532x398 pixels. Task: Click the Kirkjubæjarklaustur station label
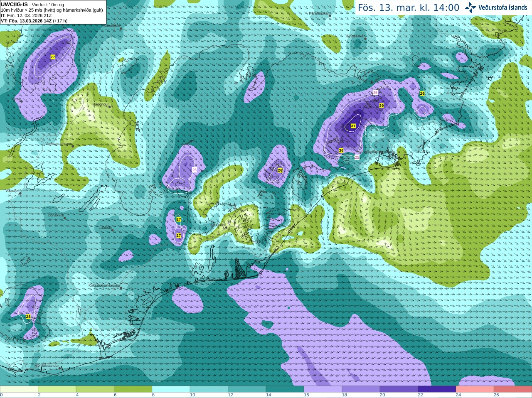tap(105, 285)
